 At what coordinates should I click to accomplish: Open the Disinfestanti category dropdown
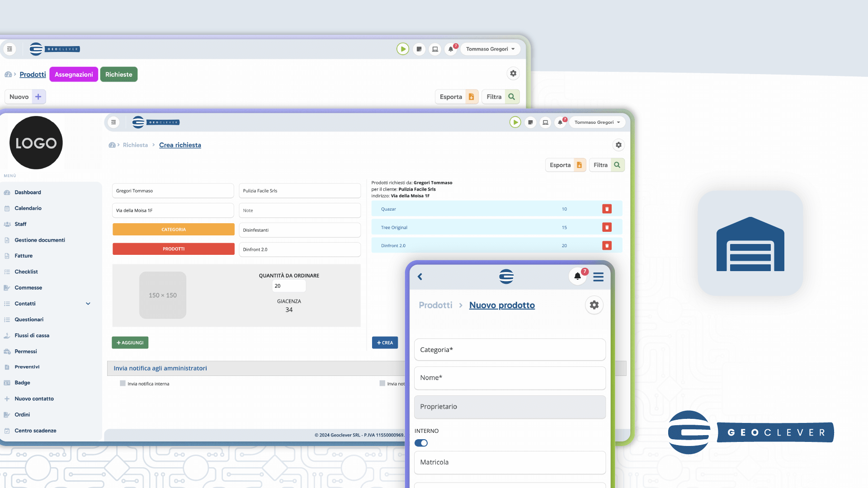coord(300,230)
